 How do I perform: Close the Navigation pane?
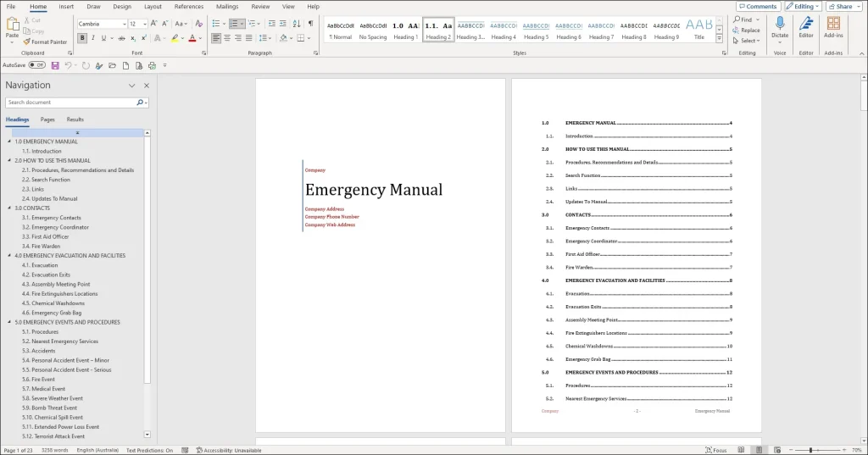tap(147, 86)
